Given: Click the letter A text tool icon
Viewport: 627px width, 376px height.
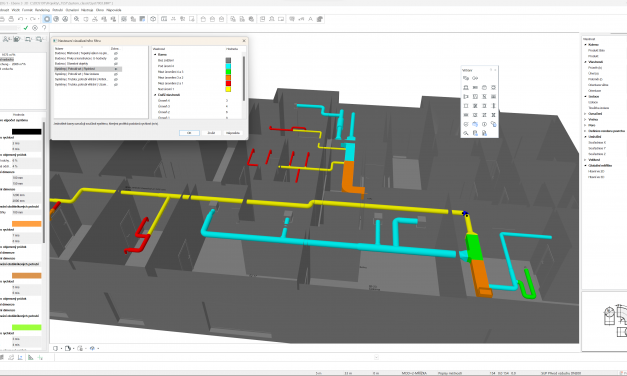Looking at the screenshot, I should [310, 19].
